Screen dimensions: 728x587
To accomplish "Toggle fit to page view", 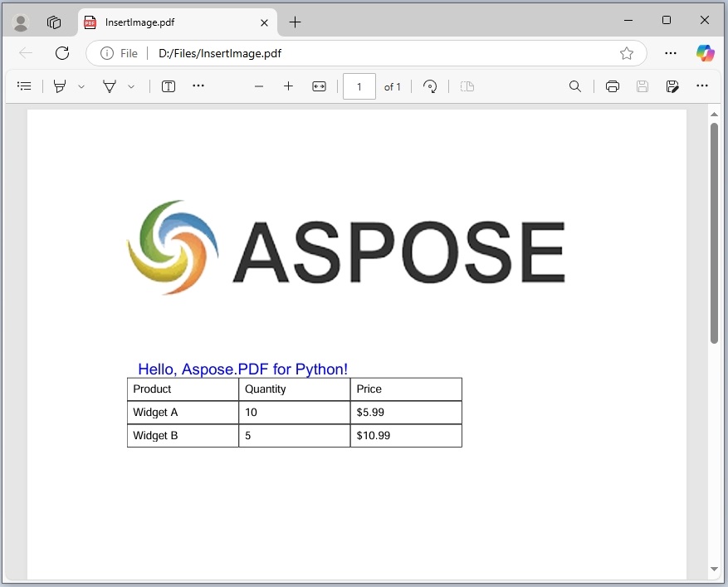I will tap(319, 86).
